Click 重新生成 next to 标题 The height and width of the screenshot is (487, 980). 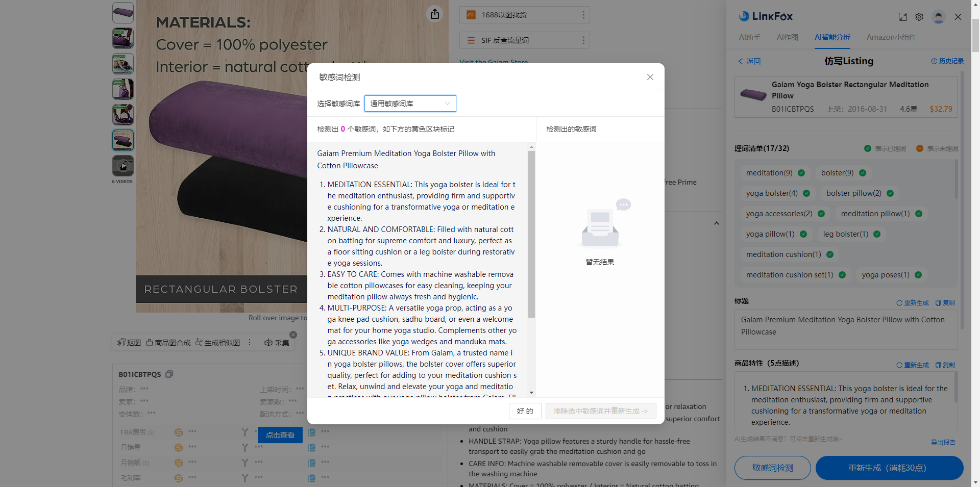click(x=913, y=303)
